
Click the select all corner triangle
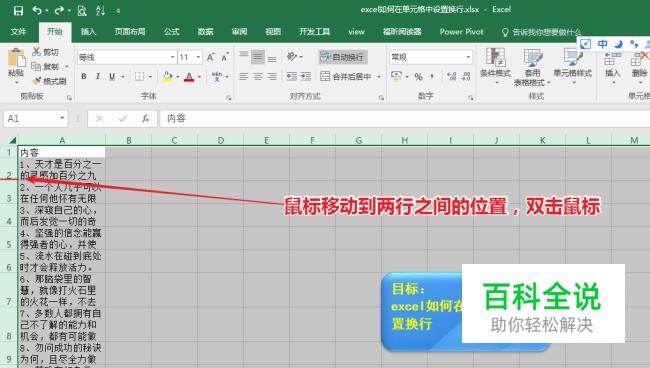(x=12, y=140)
